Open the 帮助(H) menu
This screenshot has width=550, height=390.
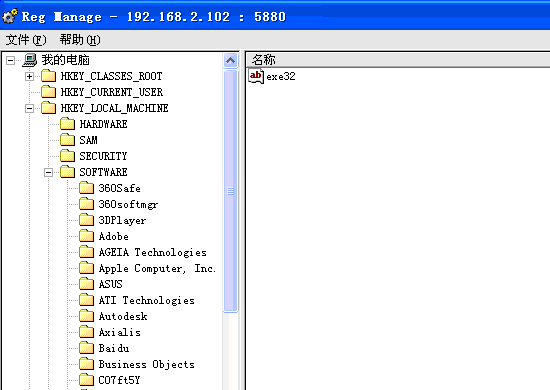tap(80, 40)
